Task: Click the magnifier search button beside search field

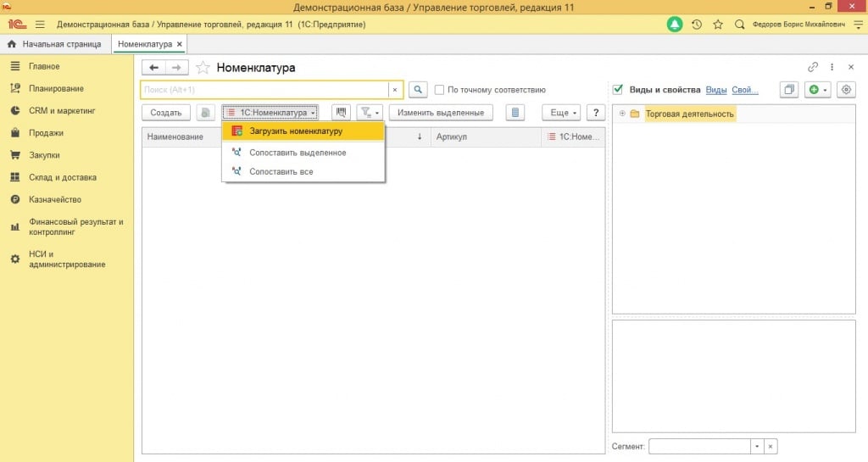Action: coord(418,90)
